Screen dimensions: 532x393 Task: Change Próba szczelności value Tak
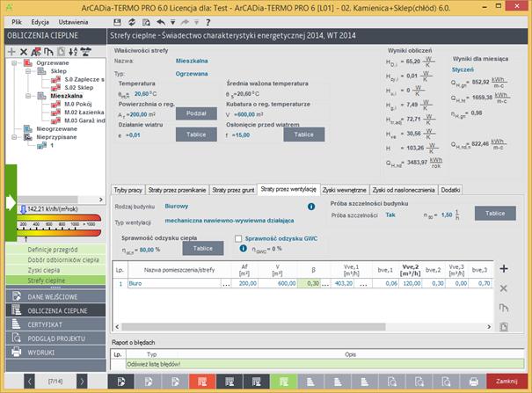(x=390, y=215)
